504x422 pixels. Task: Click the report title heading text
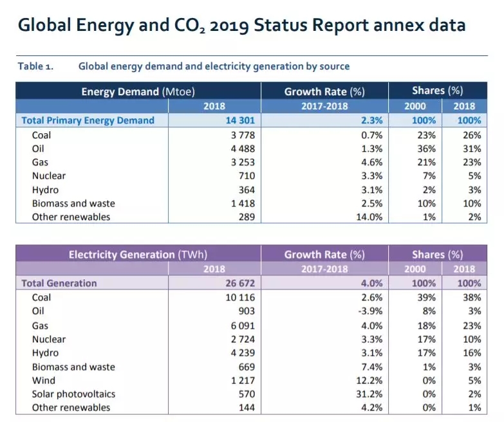(241, 26)
